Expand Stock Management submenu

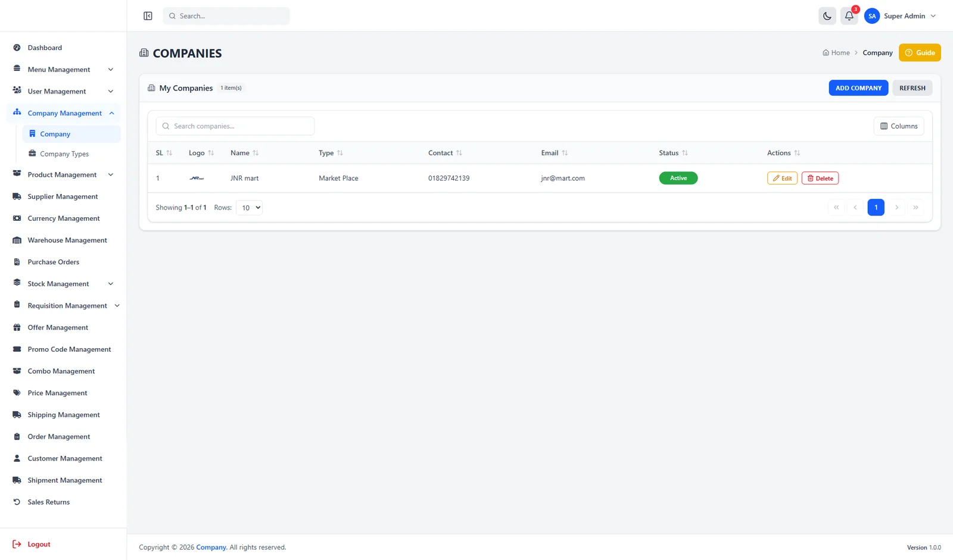click(x=63, y=284)
